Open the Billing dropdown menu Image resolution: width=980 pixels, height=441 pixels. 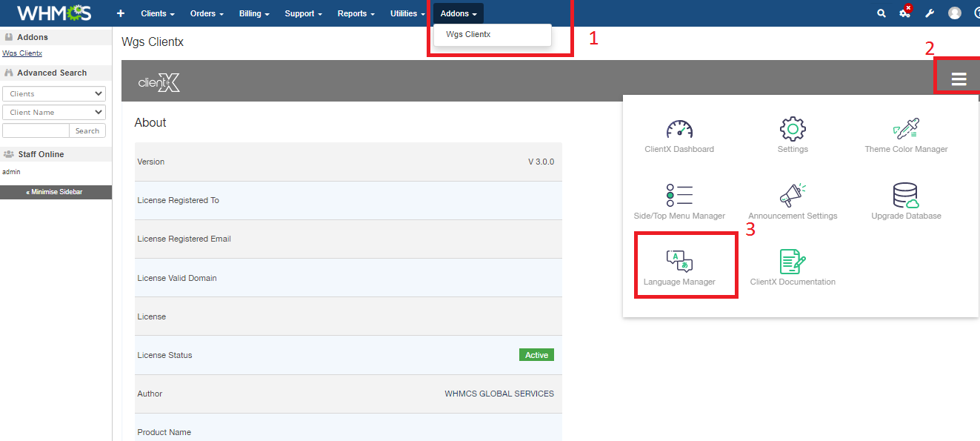pyautogui.click(x=254, y=13)
